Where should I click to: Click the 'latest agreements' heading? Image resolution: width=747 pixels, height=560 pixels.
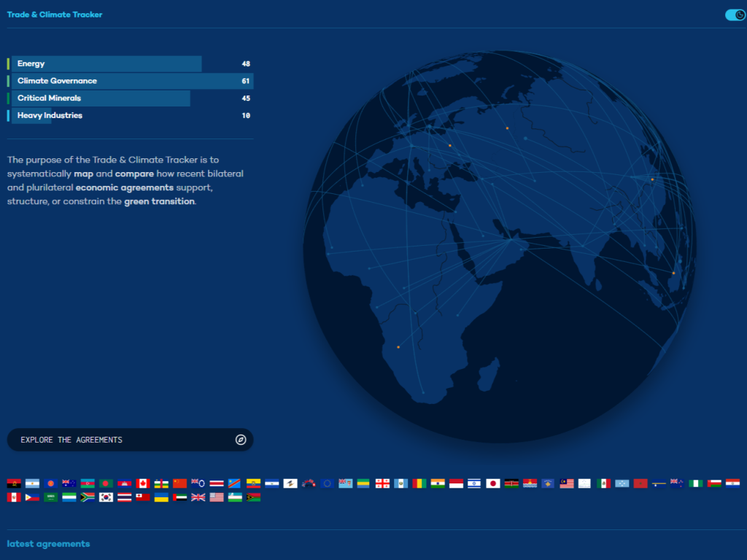click(x=48, y=544)
